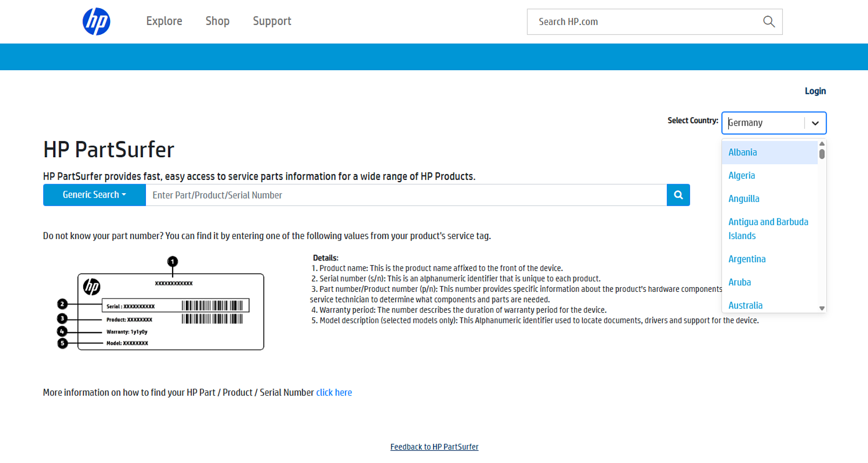This screenshot has height=463, width=868.
Task: Open the Generic Search dropdown
Action: point(95,195)
